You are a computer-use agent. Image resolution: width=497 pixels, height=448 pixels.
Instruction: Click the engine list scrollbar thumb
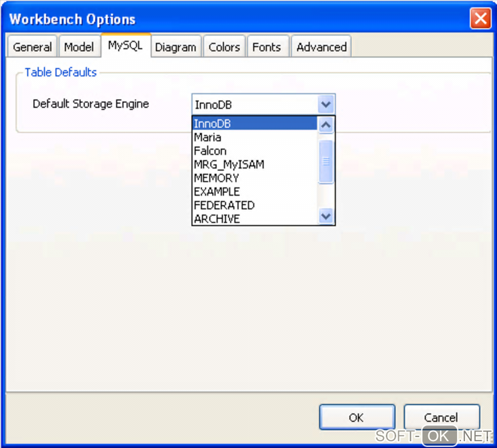[326, 162]
